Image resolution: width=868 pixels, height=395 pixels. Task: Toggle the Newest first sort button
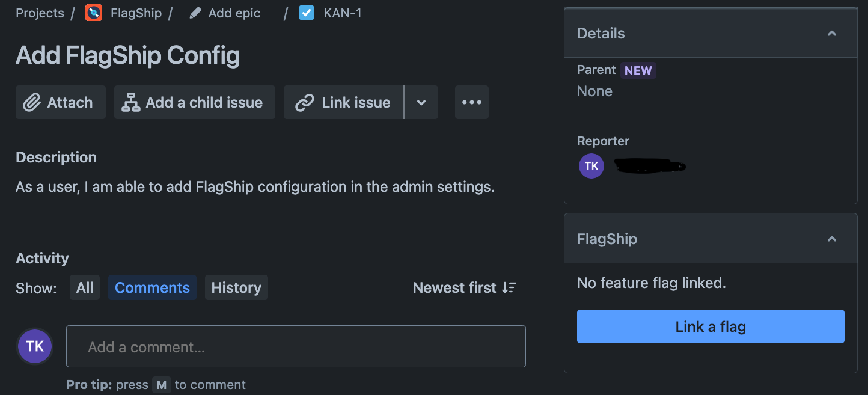[464, 288]
